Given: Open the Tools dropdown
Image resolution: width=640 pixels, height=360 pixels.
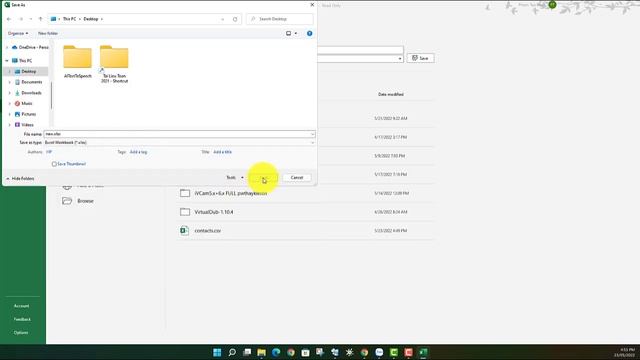Looking at the screenshot, I should pos(235,178).
